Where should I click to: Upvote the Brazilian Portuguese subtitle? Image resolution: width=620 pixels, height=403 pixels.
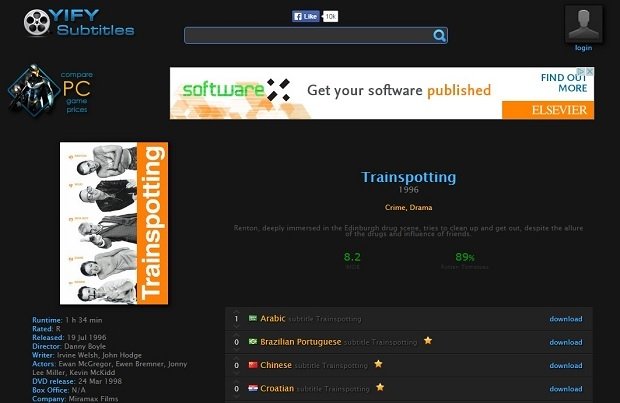click(x=236, y=335)
